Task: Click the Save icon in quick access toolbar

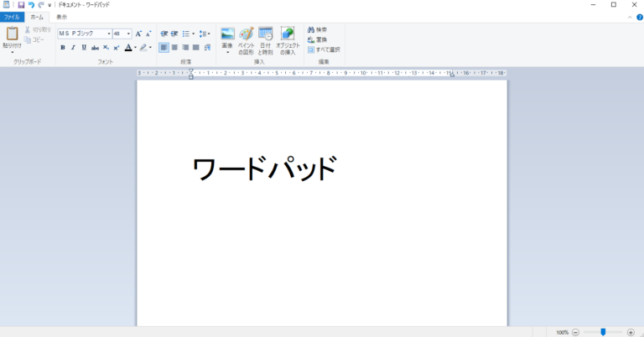Action: tap(21, 5)
